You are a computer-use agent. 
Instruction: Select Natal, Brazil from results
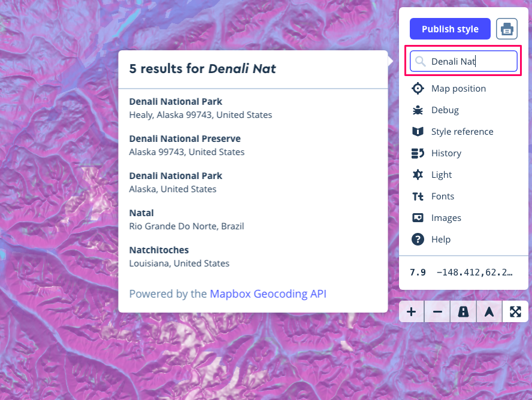186,219
